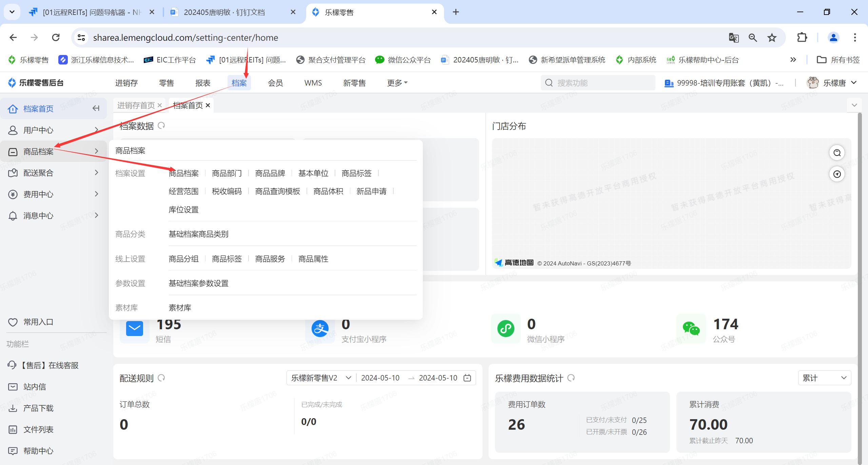
Task: Open 会员 top menu
Action: pyautogui.click(x=275, y=83)
